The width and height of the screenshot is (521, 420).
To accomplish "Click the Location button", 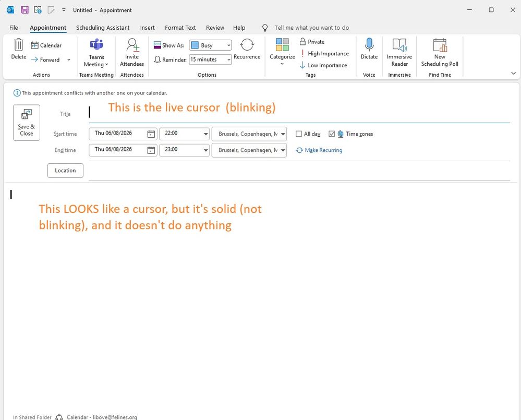I will pos(65,171).
